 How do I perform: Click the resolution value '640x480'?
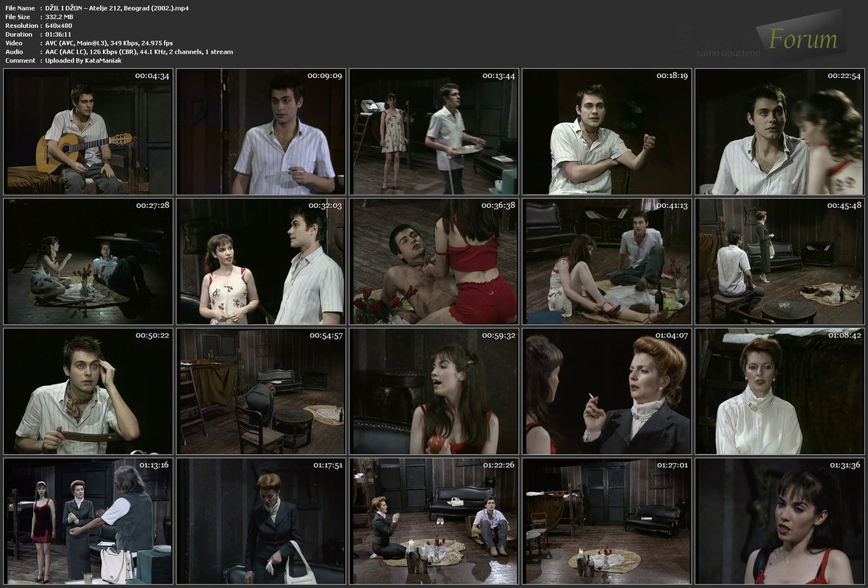(59, 26)
